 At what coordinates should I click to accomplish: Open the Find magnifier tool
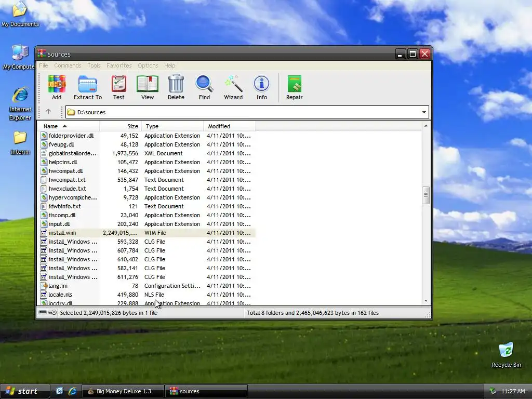[204, 88]
